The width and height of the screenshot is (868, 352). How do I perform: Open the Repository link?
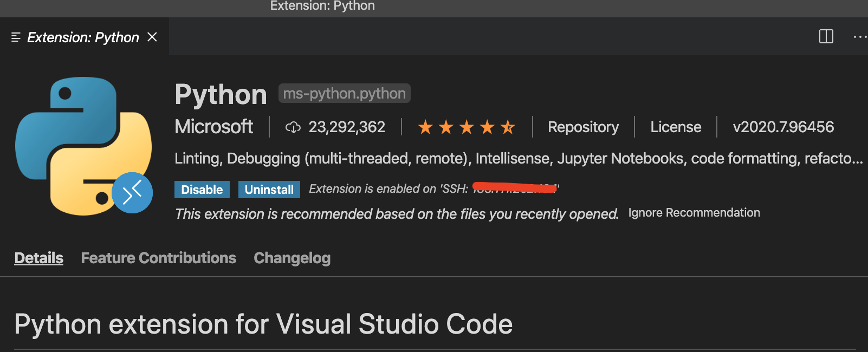pyautogui.click(x=583, y=127)
